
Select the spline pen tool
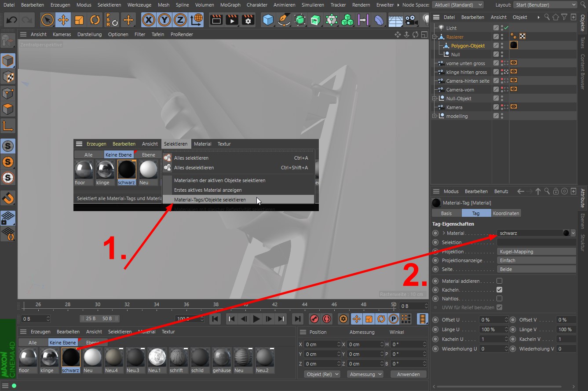284,20
